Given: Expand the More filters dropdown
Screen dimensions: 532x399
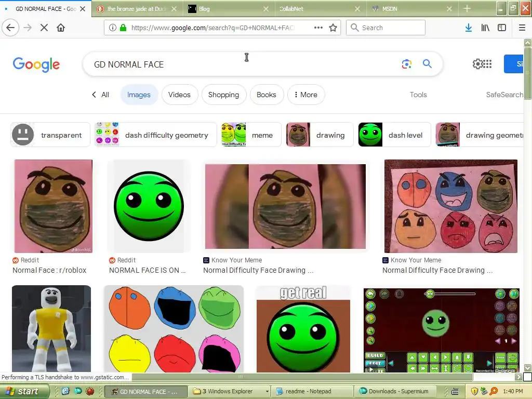Looking at the screenshot, I should (305, 95).
